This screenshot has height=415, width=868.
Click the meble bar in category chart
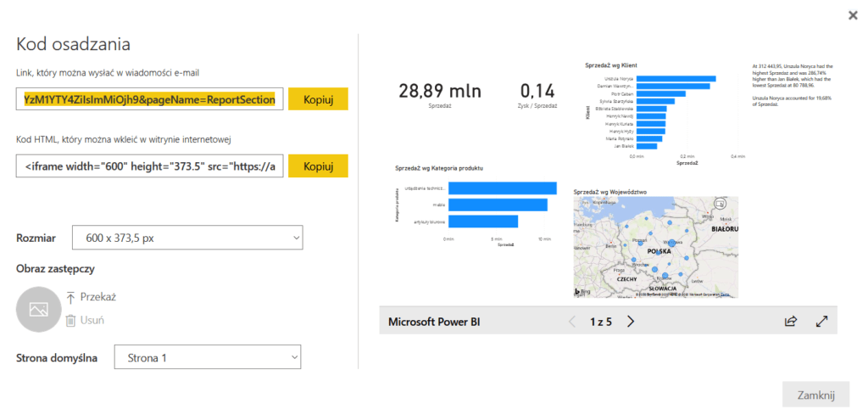[x=498, y=205]
